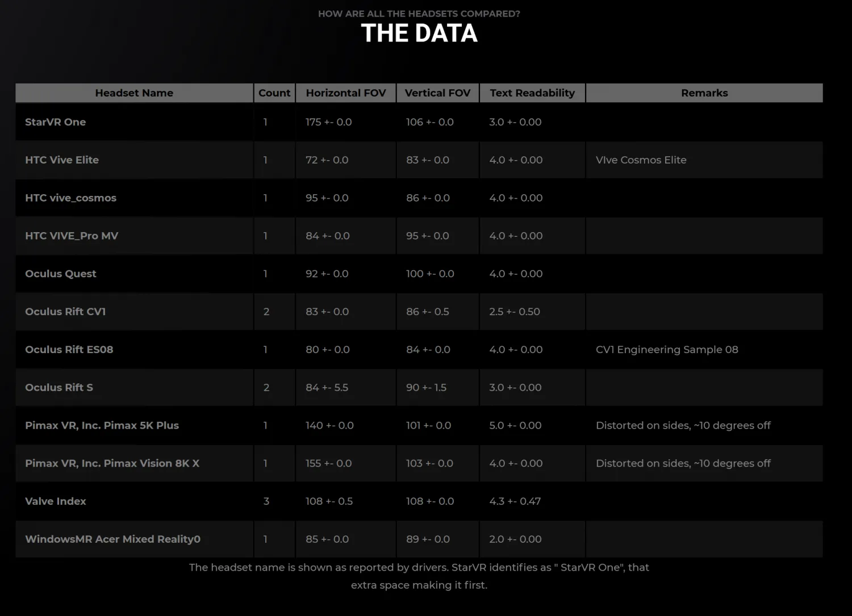Select the HTC vive_cosmos row
This screenshot has width=852, height=616.
[x=419, y=198]
